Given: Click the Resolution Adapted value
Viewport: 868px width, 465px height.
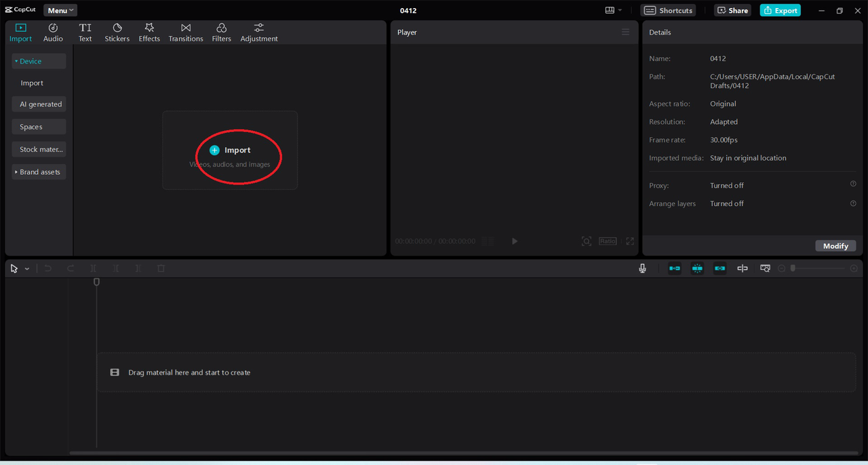Looking at the screenshot, I should point(724,122).
